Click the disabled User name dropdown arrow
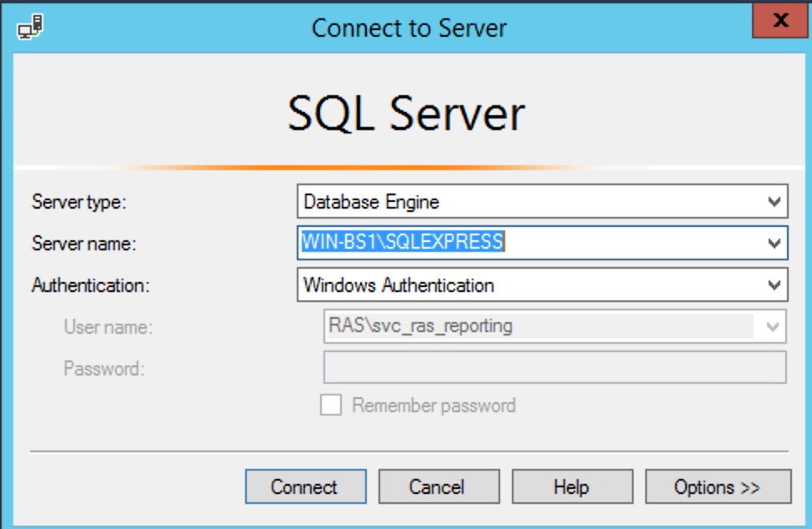The image size is (812, 529). click(x=773, y=326)
